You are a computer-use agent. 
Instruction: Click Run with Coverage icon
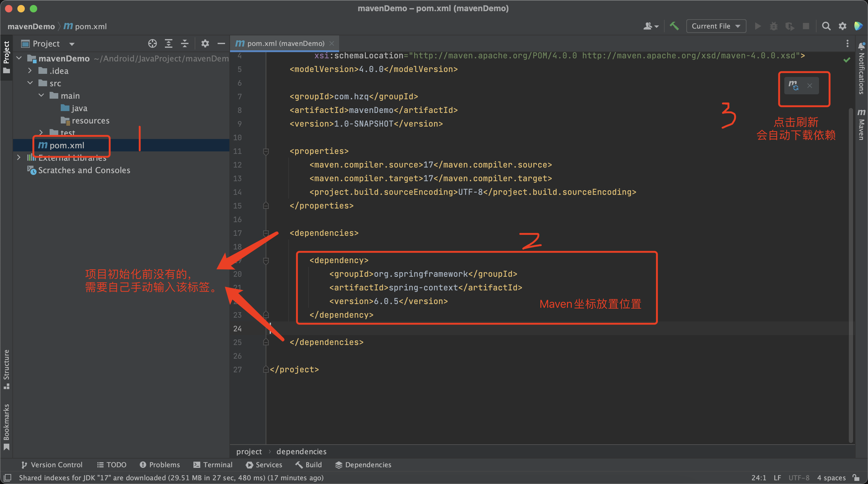click(790, 26)
